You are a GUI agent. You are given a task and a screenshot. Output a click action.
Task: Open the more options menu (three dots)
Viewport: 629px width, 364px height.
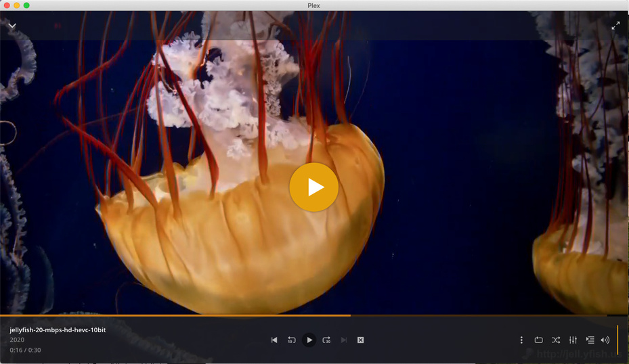tap(521, 340)
